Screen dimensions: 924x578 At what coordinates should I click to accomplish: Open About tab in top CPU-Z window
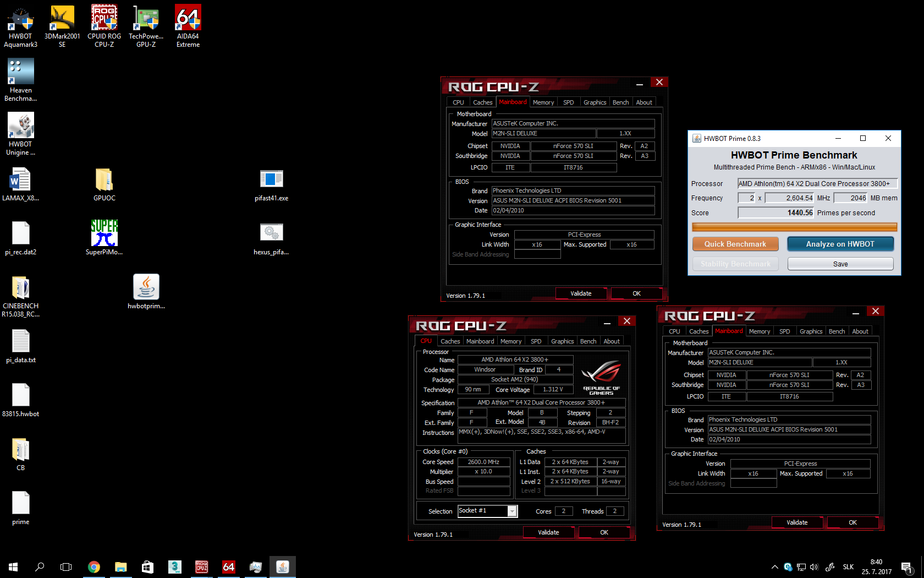(644, 102)
